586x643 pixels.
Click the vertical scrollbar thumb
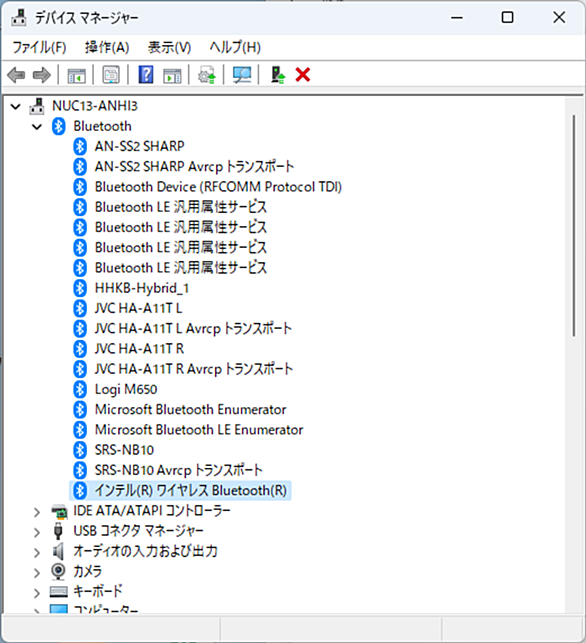pyautogui.click(x=574, y=226)
